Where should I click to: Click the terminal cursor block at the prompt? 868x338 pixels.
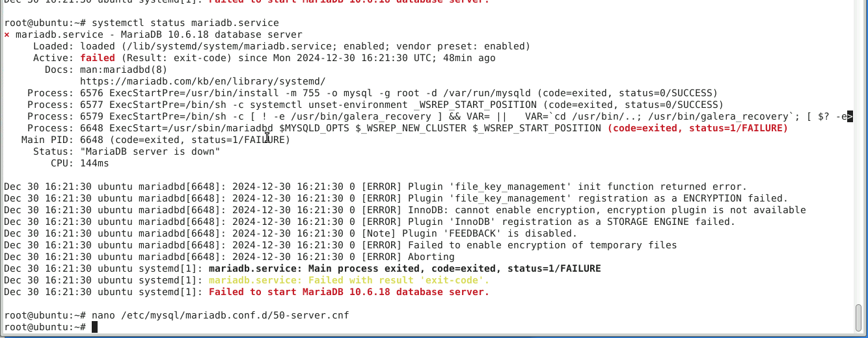point(94,327)
